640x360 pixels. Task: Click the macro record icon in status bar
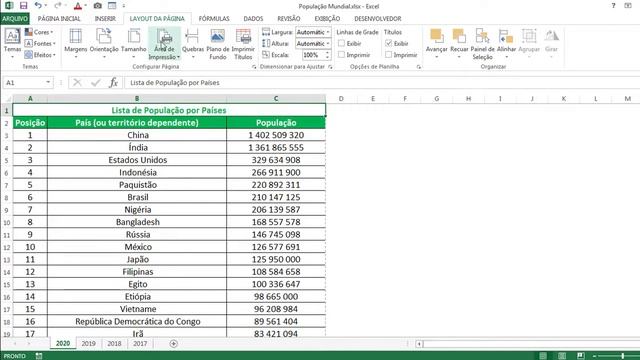tap(39, 356)
